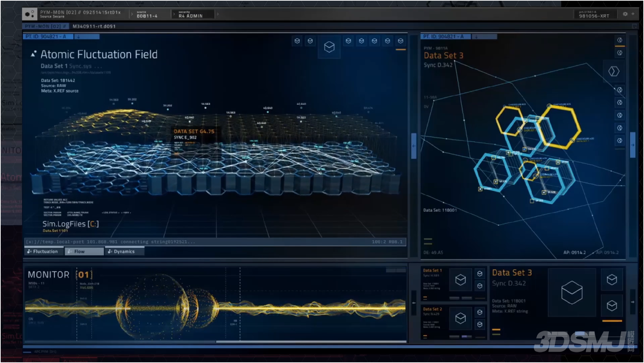Click the upper small icon on the Data Set 2 card

(480, 312)
